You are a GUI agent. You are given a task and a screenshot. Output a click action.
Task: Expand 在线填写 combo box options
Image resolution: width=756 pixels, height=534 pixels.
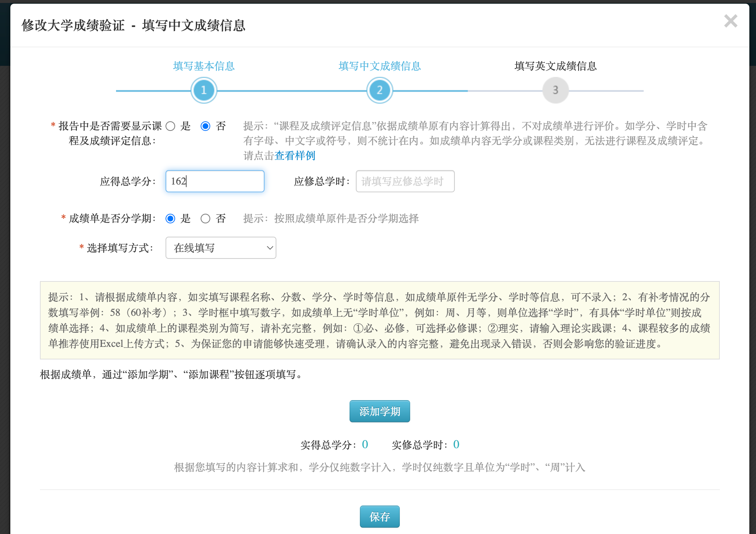coord(221,248)
